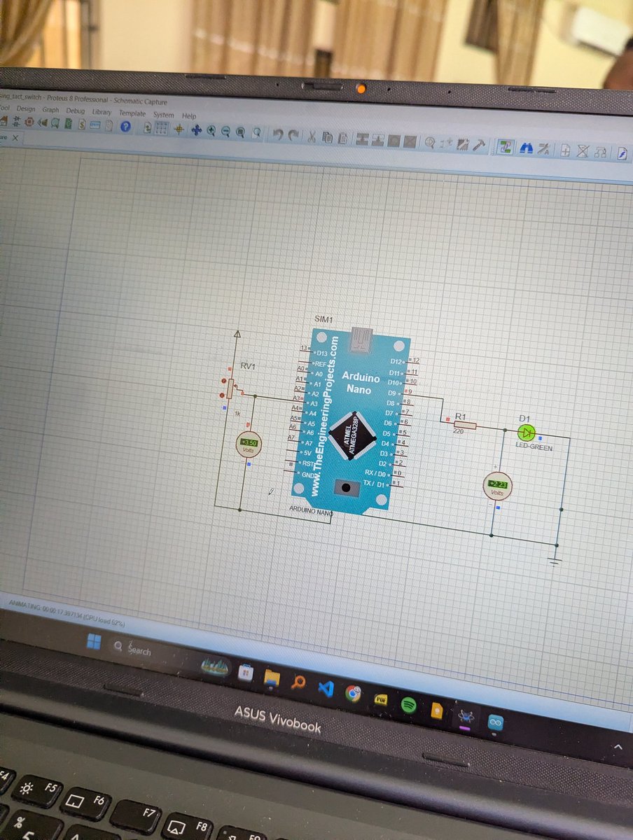Viewport: 633px width, 840px height.
Task: Click the pick parts from library icon
Action: [x=430, y=143]
